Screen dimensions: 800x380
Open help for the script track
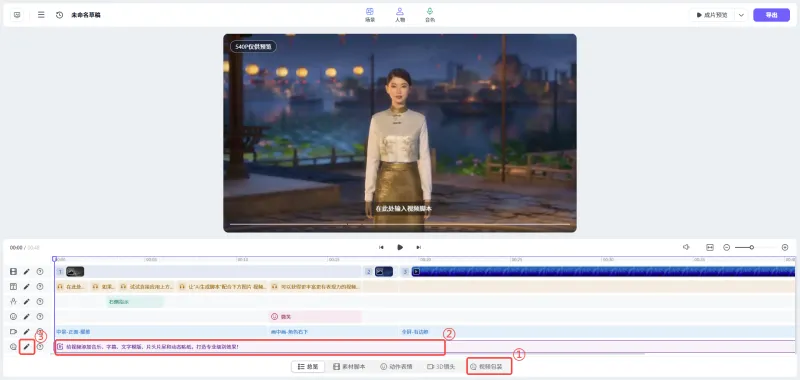coord(40,287)
